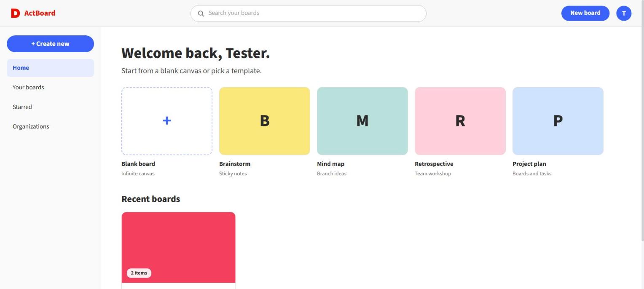The image size is (644, 289).
Task: Click the 2 items badge
Action: 139,273
